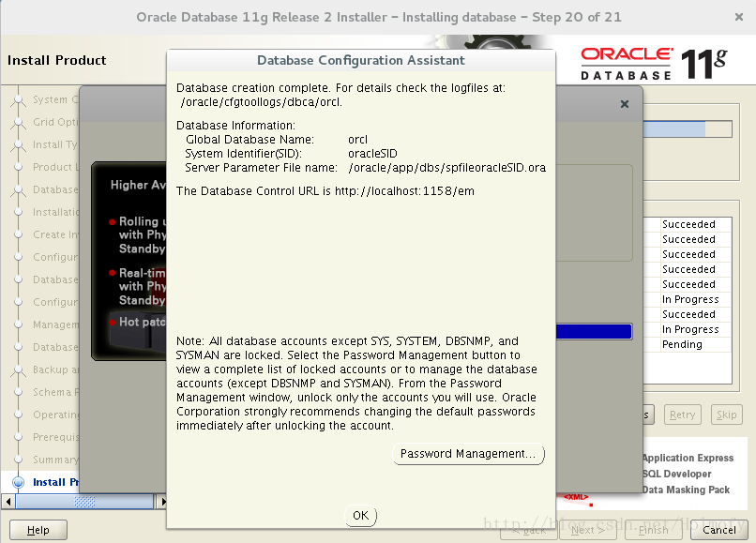This screenshot has height=543, width=756.
Task: Select the System Class step in sidebar
Action: (54, 99)
